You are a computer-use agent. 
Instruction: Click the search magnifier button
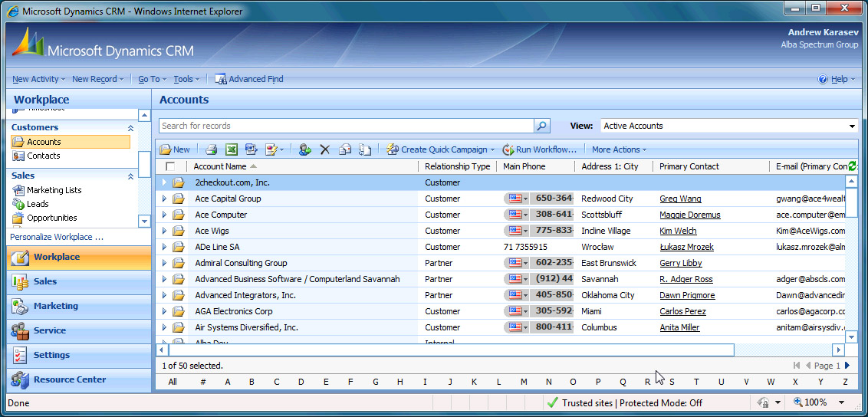point(542,126)
